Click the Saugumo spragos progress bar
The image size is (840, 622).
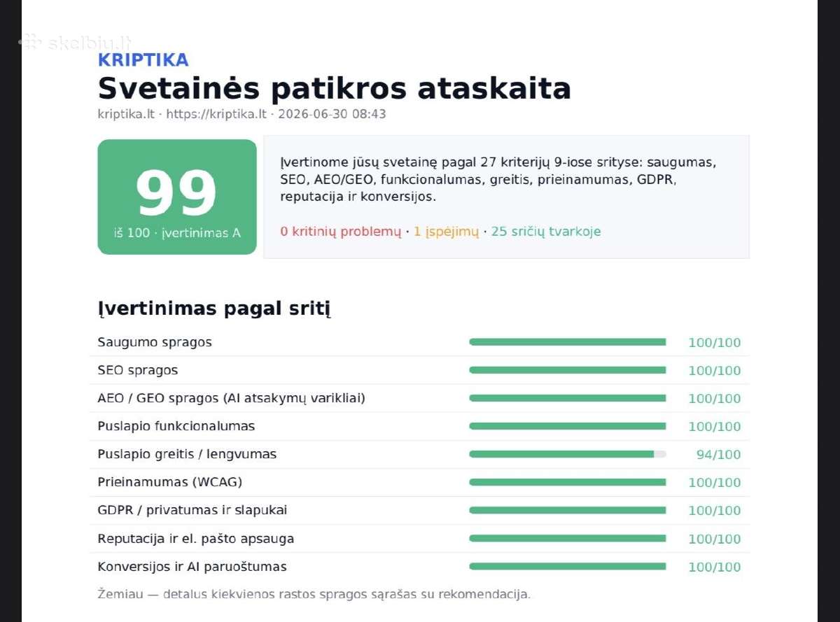(x=568, y=342)
